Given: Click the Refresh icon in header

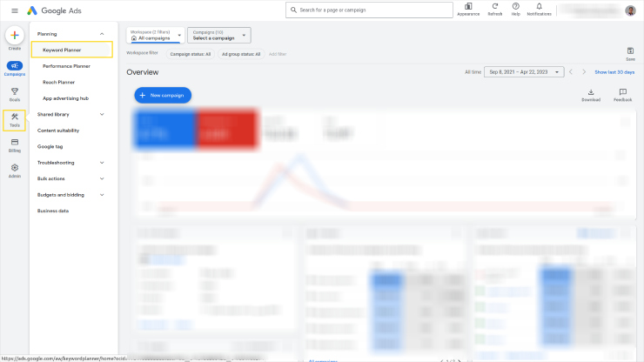Looking at the screenshot, I should point(495,7).
